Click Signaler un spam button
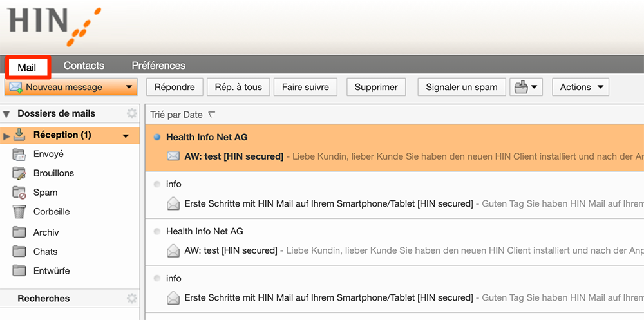This screenshot has width=644, height=320. pos(462,87)
